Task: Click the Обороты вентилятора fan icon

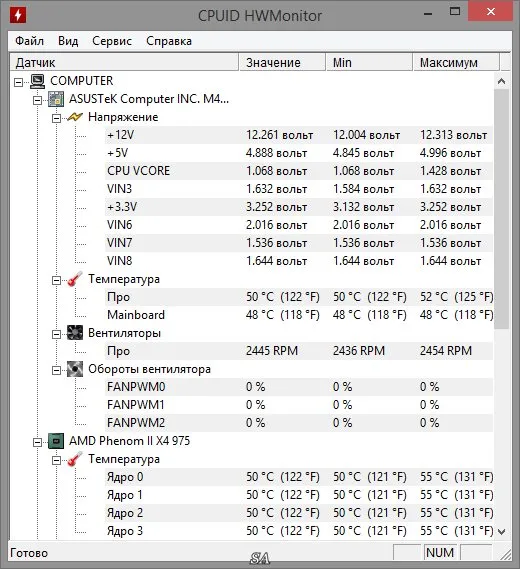Action: tap(75, 369)
